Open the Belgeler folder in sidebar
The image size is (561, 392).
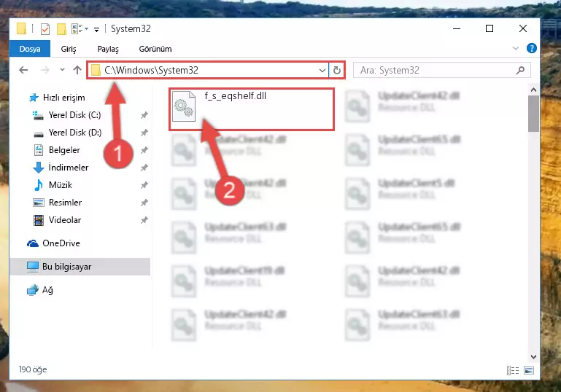pyautogui.click(x=64, y=150)
